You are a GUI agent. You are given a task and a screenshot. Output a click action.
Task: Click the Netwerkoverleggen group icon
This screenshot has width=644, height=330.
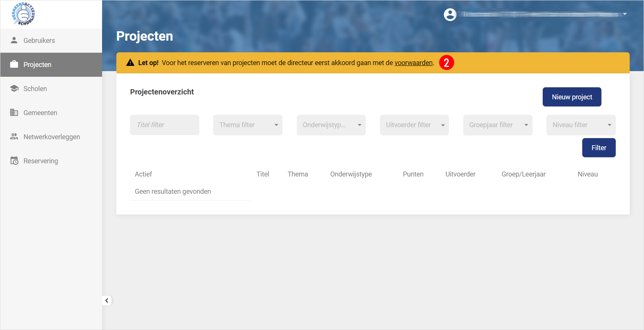click(x=14, y=137)
